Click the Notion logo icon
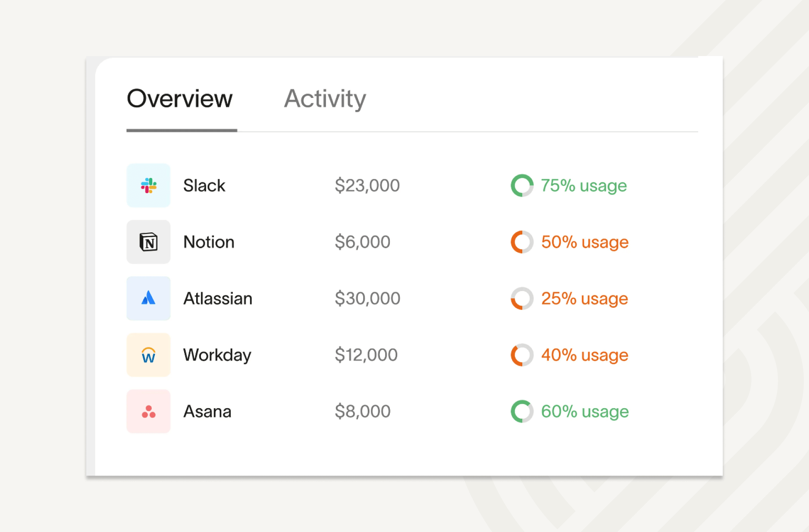Image resolution: width=809 pixels, height=532 pixels. pyautogui.click(x=148, y=242)
